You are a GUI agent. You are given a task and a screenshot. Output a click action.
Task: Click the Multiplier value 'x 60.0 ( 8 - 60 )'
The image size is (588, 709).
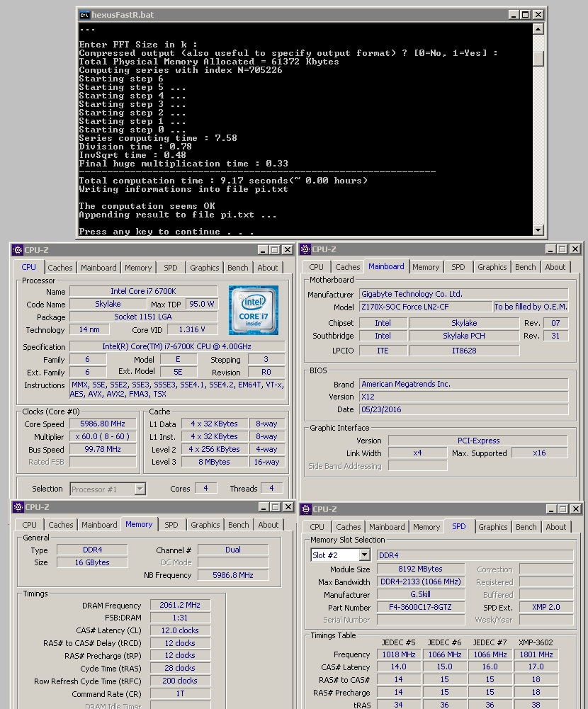pos(103,436)
